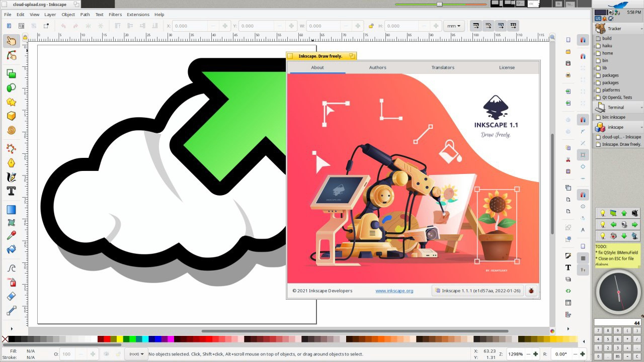
Task: Switch to the License tab
Action: coord(507,67)
